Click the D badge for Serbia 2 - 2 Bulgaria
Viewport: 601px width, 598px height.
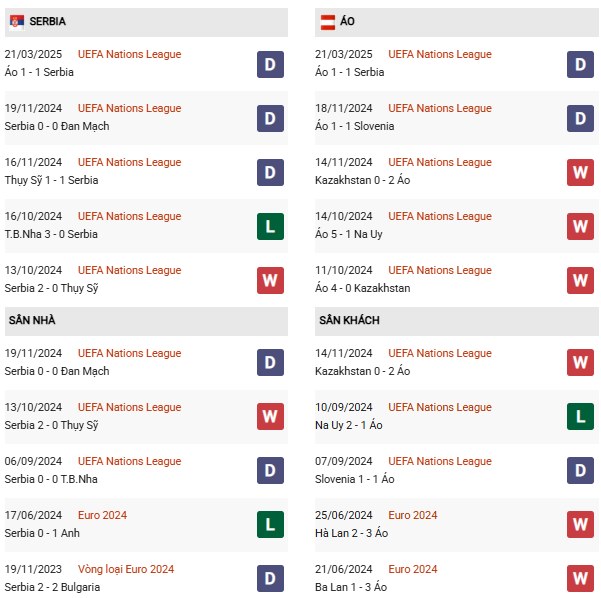[270, 578]
